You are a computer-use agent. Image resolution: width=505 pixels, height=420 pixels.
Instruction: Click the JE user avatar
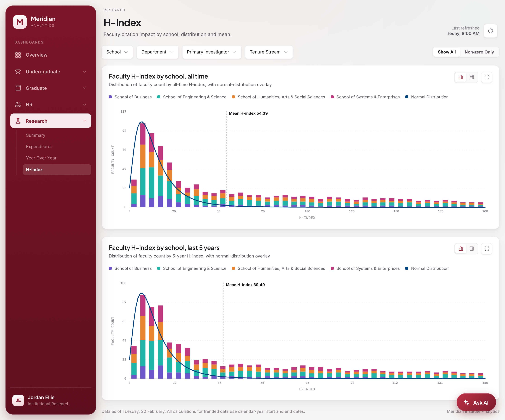[x=18, y=400]
